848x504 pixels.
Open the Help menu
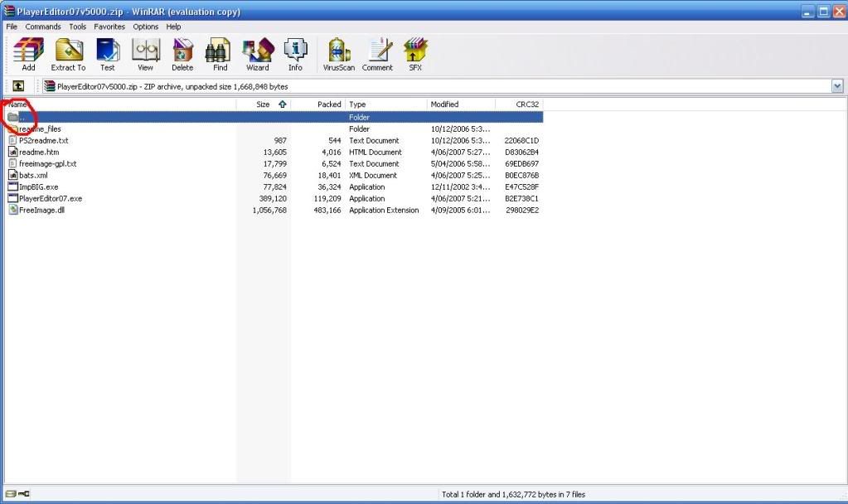(173, 27)
